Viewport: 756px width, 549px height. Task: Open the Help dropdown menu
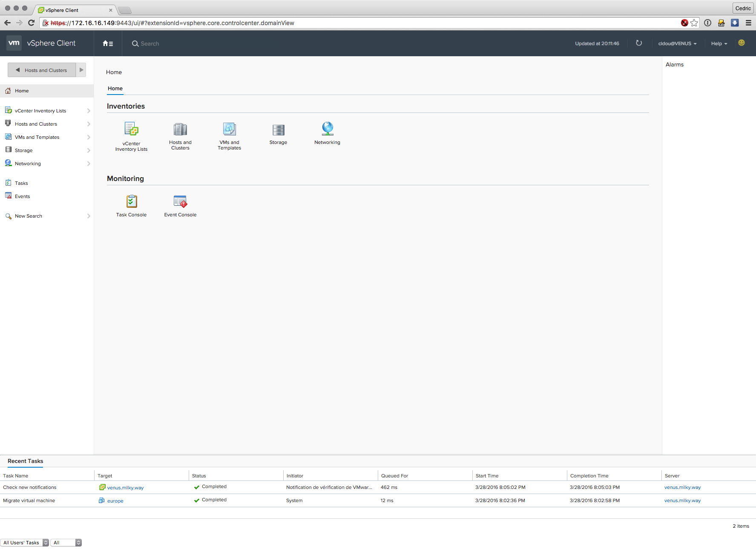719,43
